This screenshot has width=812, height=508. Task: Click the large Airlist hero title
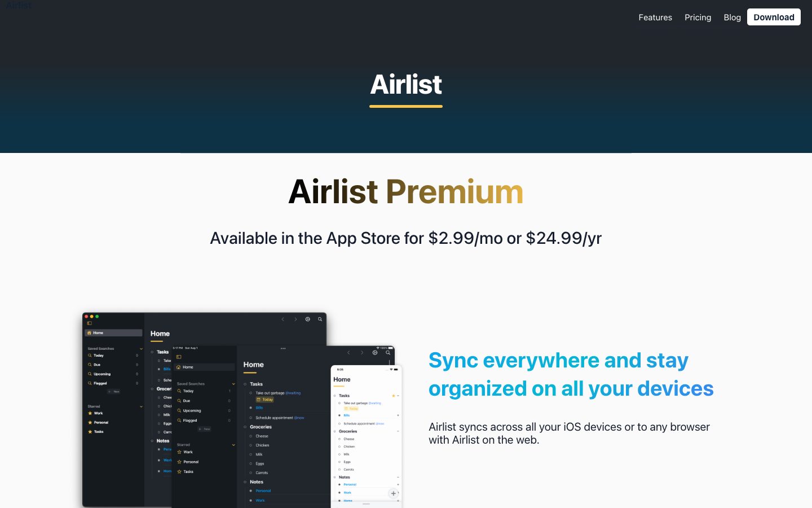point(406,85)
